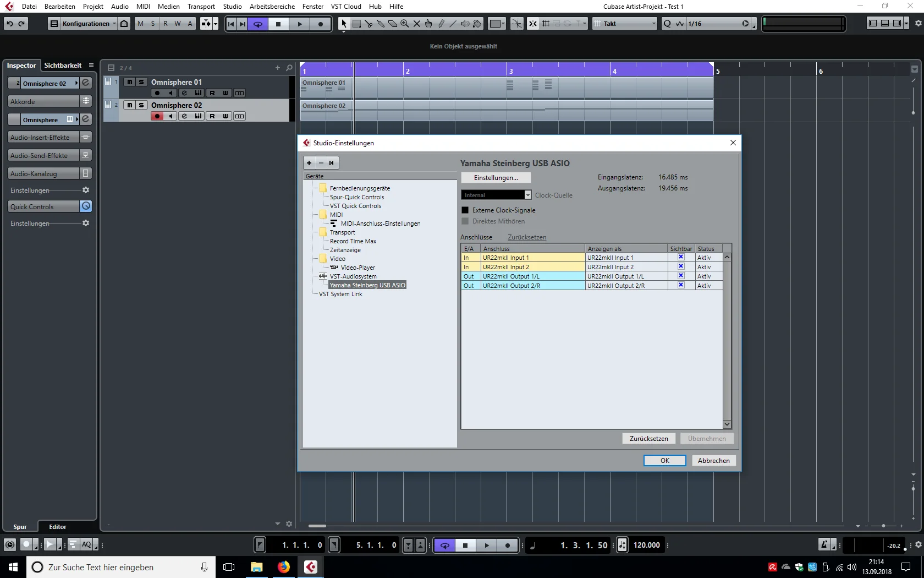Screen dimensions: 924x578
Task: Select the Glue tool
Action: pyautogui.click(x=380, y=24)
